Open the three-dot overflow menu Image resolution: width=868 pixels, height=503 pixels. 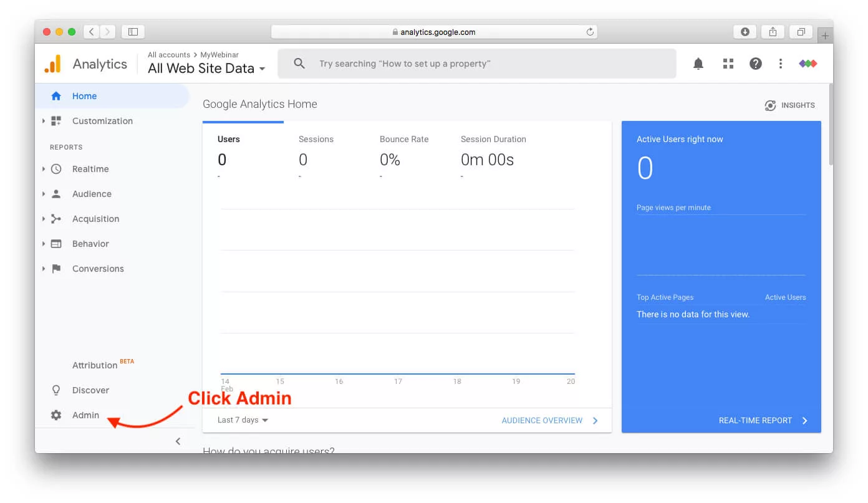tap(781, 63)
